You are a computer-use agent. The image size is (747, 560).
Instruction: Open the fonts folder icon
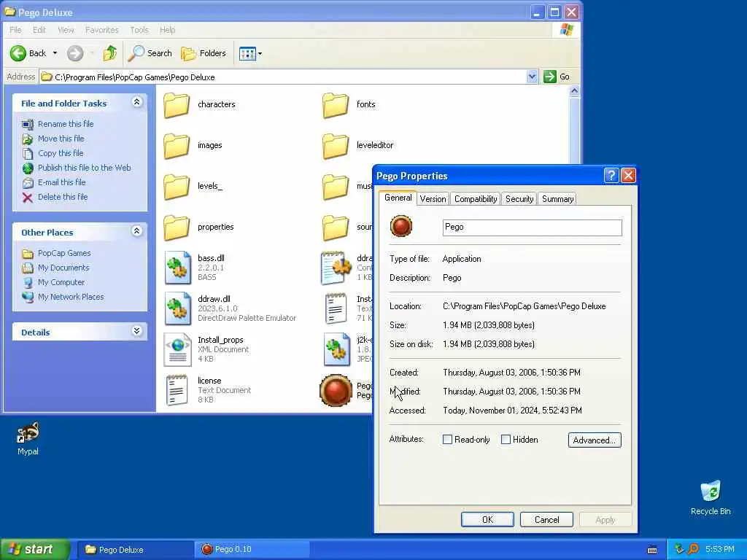click(x=336, y=105)
